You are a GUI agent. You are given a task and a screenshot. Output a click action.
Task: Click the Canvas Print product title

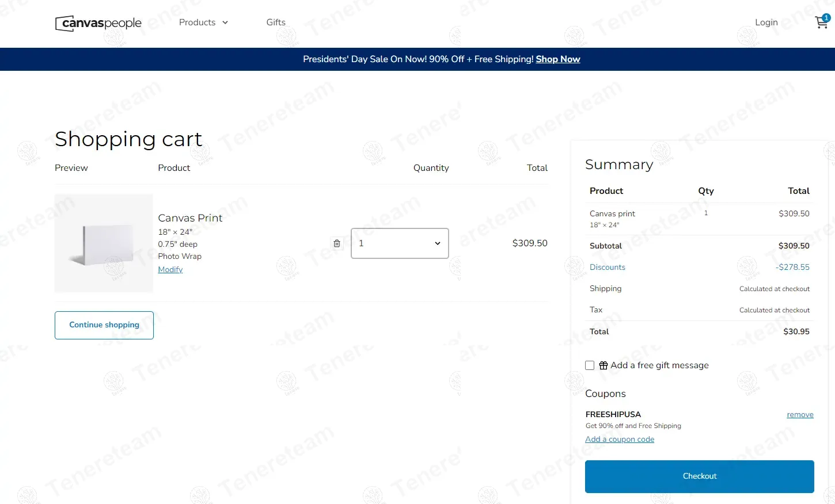pyautogui.click(x=190, y=218)
